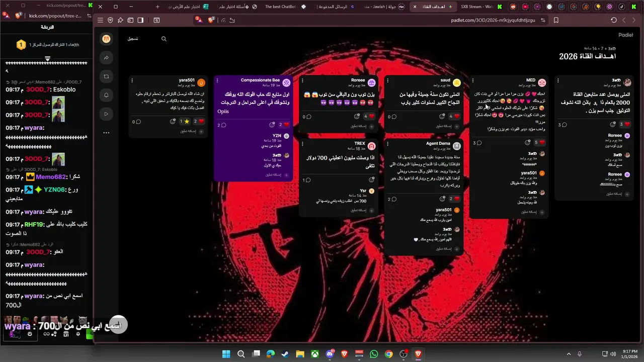The image size is (644, 362).
Task: Open a new browser tab with plus button
Action: [157, 7]
